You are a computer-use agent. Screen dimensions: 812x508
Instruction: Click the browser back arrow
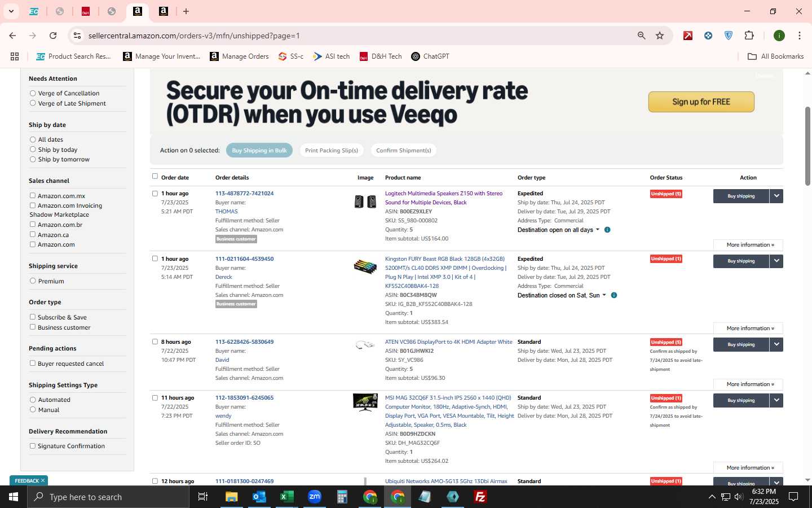(12, 36)
